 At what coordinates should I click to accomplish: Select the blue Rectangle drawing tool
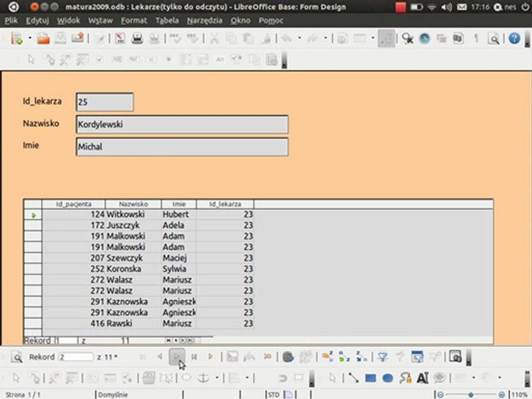(371, 377)
